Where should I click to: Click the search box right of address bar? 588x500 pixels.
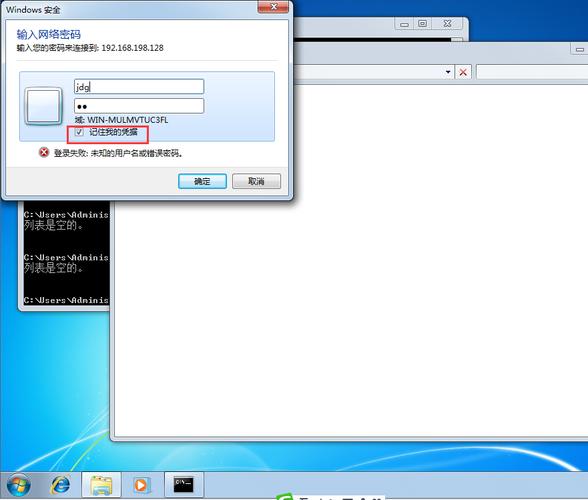532,72
